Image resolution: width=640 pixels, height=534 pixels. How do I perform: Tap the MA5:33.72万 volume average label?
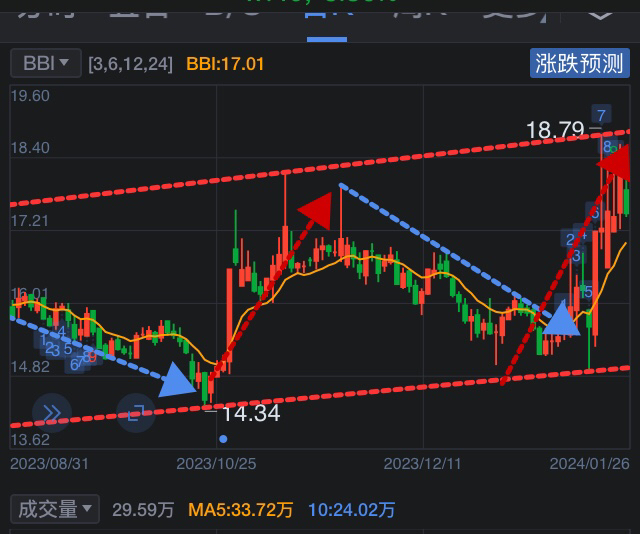click(x=240, y=510)
